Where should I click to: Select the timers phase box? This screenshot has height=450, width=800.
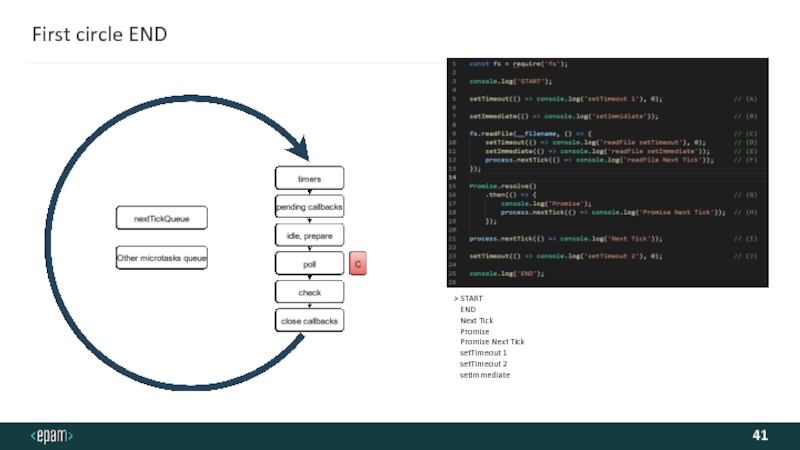click(x=310, y=178)
